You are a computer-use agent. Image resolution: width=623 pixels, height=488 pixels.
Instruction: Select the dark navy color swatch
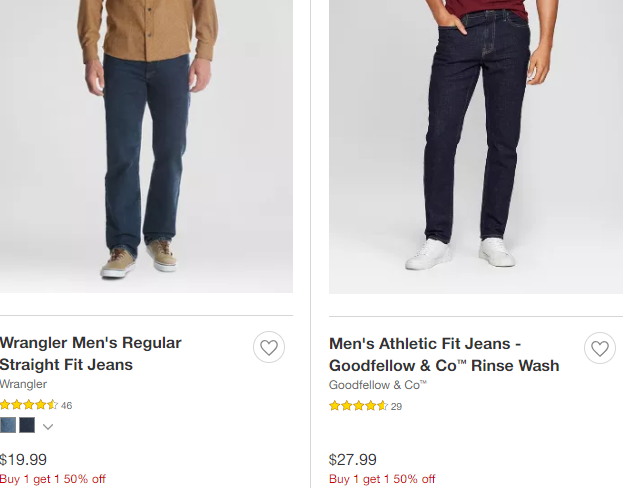click(27, 425)
